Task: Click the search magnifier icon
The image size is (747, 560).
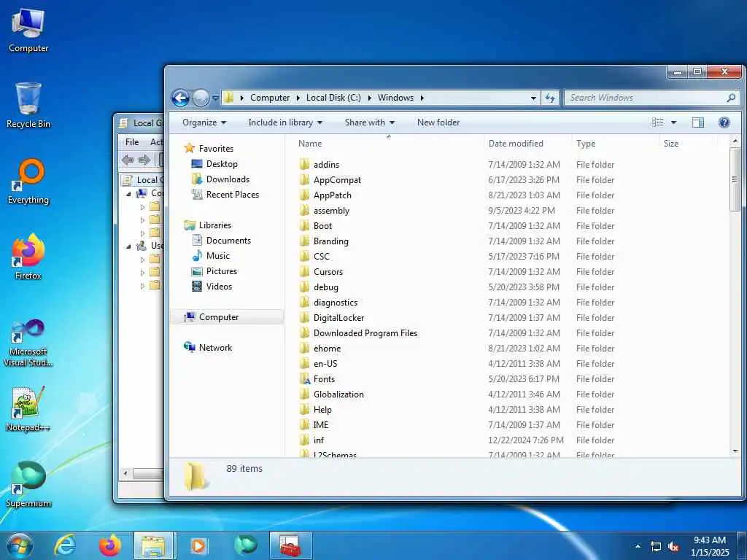Action: pyautogui.click(x=731, y=98)
